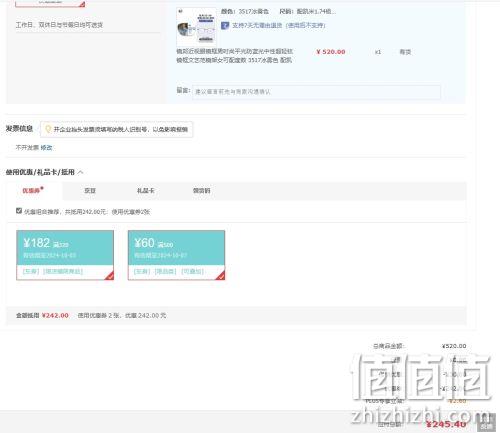
Task: Click 修改 link to change invoice
Action: pyautogui.click(x=46, y=148)
